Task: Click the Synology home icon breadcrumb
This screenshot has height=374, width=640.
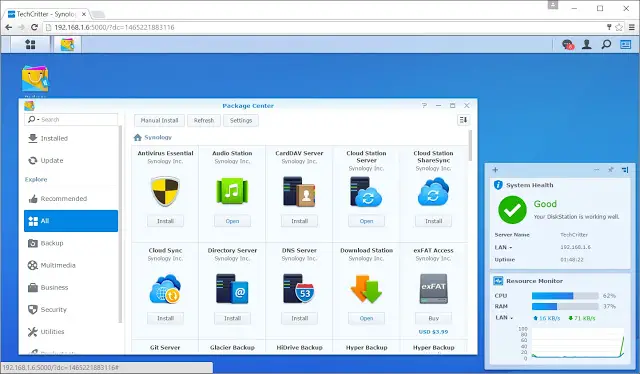Action: click(x=138, y=138)
